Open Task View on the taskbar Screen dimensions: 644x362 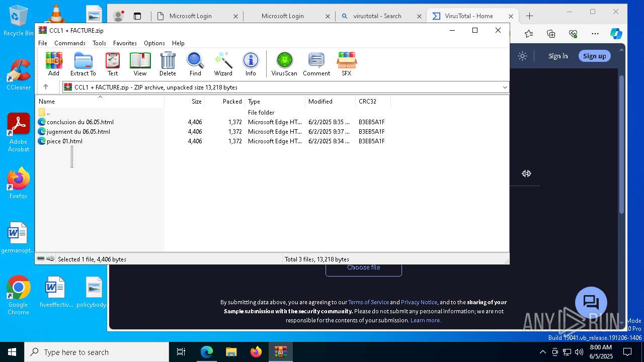point(181,352)
